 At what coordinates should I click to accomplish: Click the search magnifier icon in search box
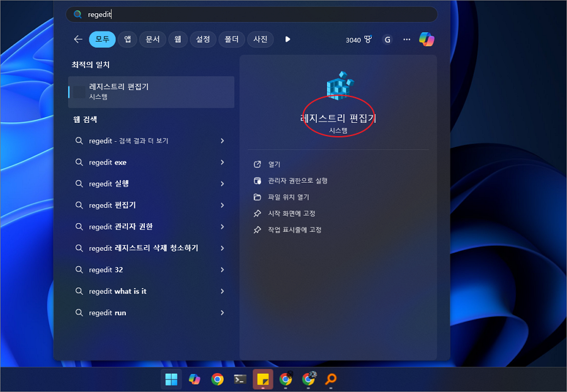pos(77,14)
